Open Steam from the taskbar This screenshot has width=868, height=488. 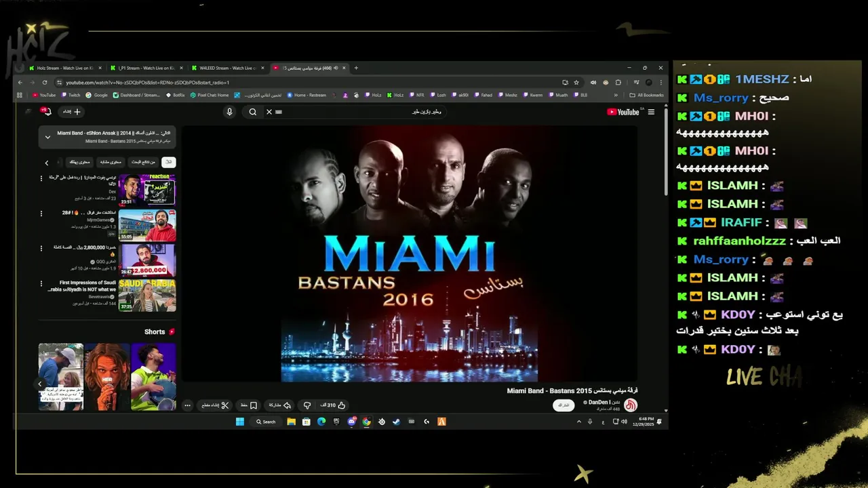396,422
